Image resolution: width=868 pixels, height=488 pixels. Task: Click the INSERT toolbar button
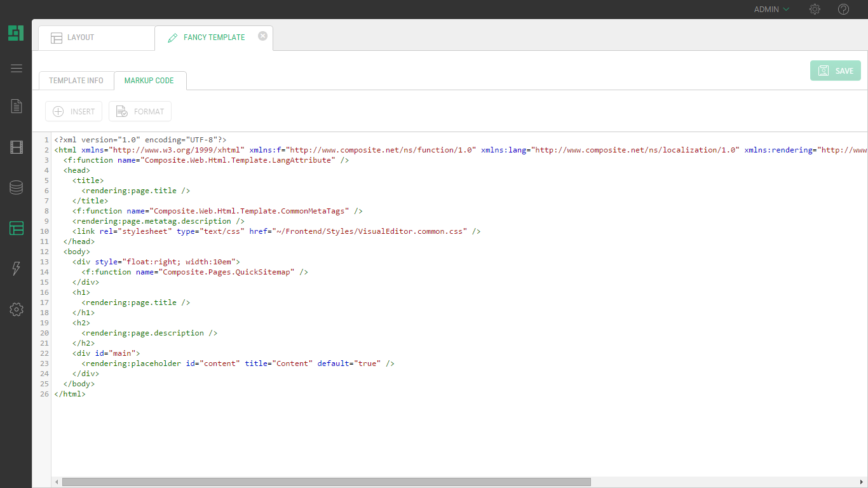click(74, 111)
